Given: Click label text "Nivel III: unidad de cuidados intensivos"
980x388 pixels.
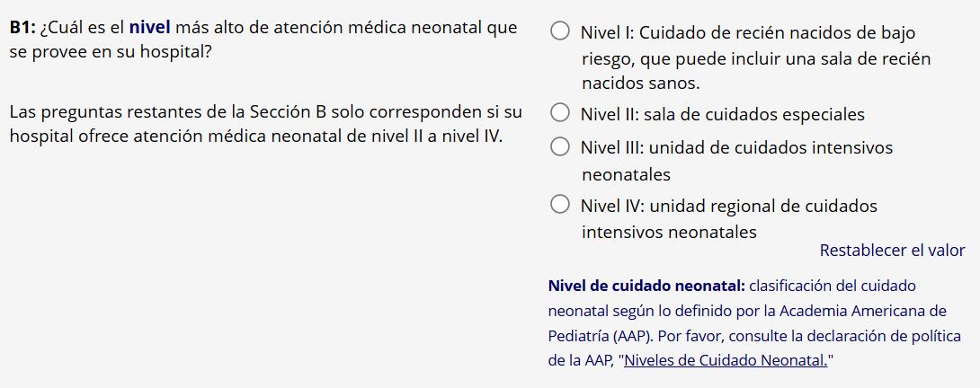Looking at the screenshot, I should coord(736,147).
